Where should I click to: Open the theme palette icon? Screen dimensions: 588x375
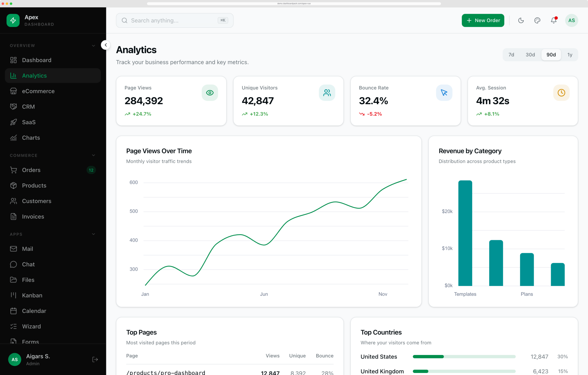pos(537,20)
